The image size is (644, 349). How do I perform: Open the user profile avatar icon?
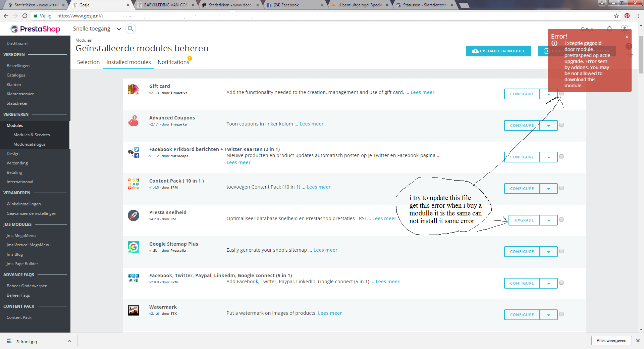pos(624,29)
